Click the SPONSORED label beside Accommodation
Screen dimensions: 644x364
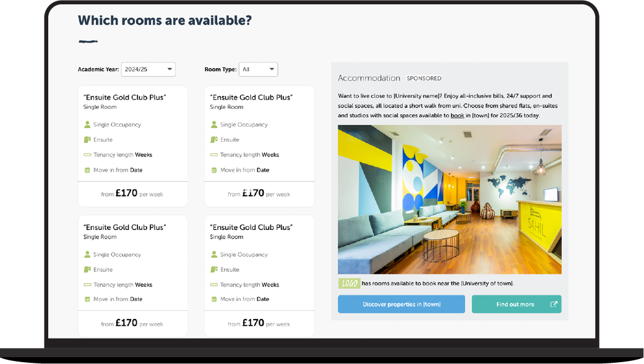pos(424,78)
